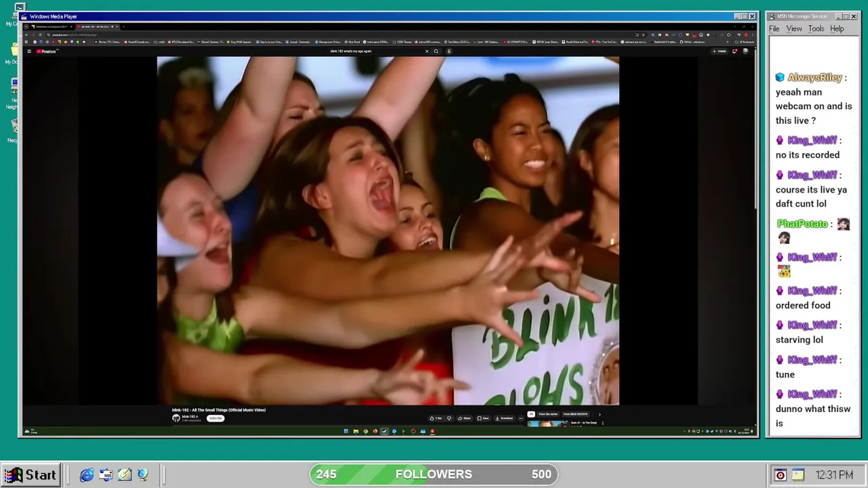Select 'From the series' filter chip
868x488 pixels.
[548, 414]
